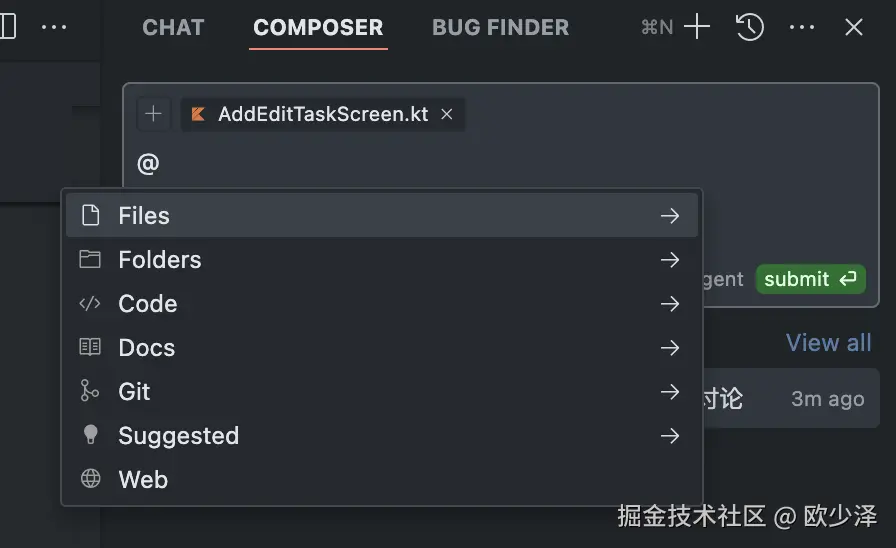Screen dimensions: 896x548
Task: Switch to the BUG FINDER tab
Action: pos(500,28)
